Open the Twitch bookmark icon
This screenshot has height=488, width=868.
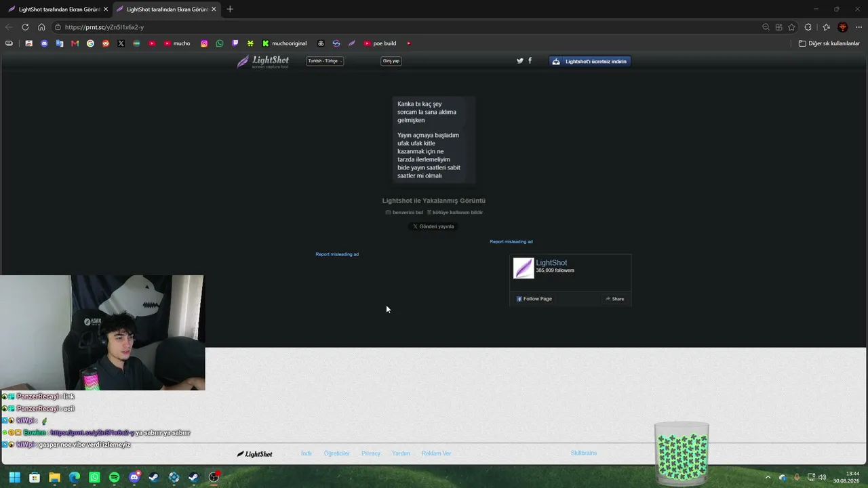[235, 43]
